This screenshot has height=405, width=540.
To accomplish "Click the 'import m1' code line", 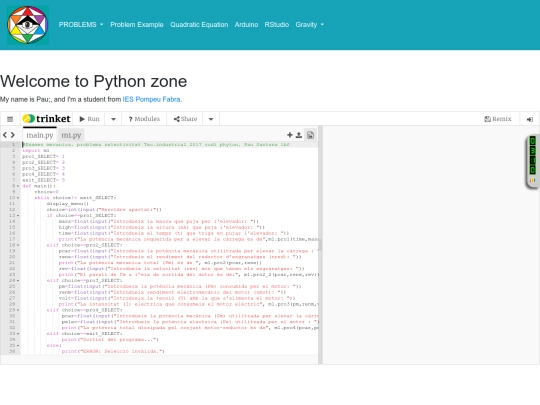I will tap(36, 150).
